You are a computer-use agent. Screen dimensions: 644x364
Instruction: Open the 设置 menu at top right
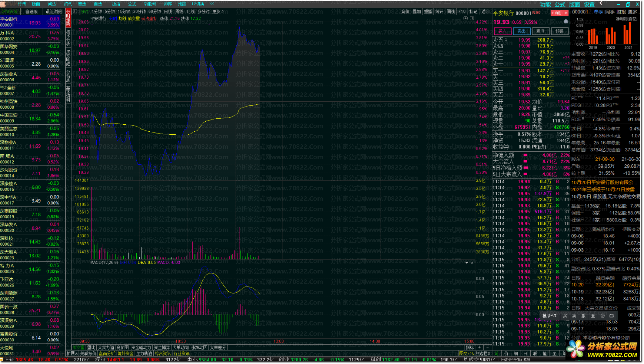click(589, 4)
